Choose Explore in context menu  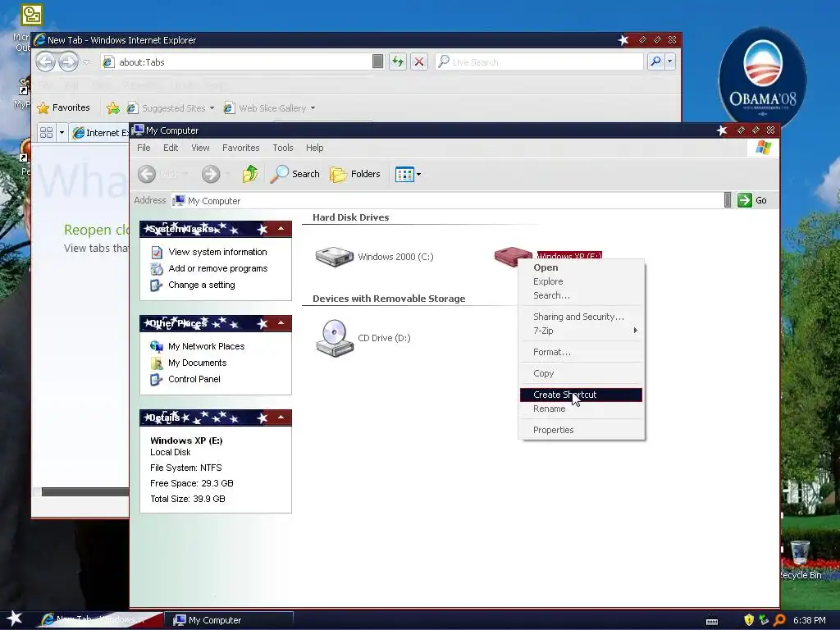(x=581, y=281)
